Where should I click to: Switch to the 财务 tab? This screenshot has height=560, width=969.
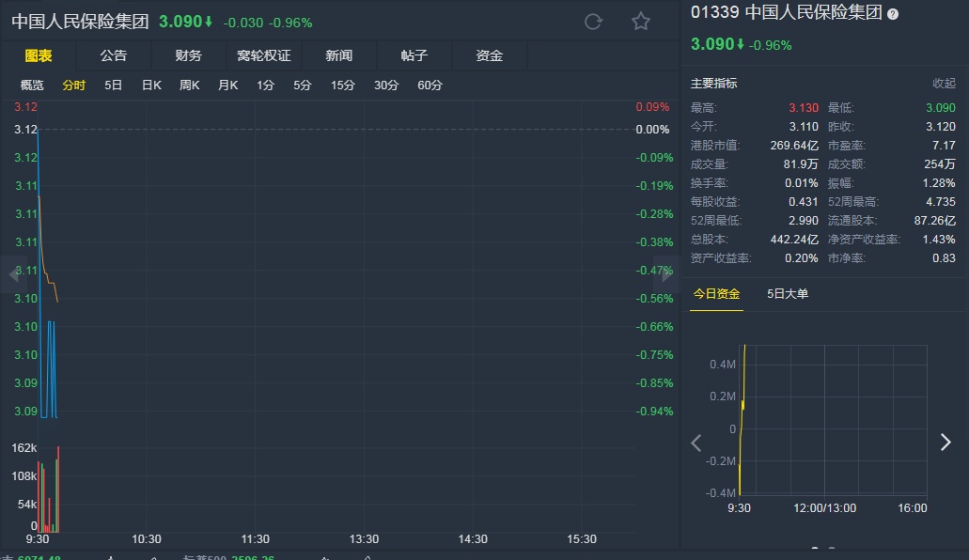189,55
